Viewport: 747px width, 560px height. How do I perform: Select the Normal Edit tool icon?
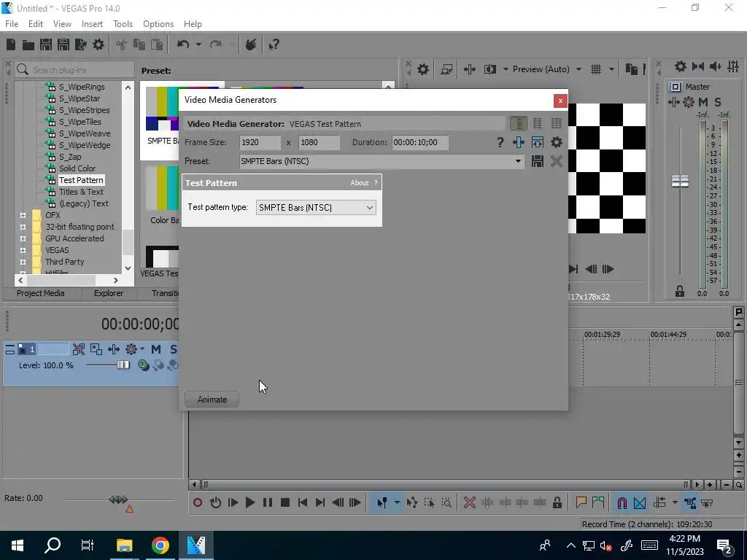pyautogui.click(x=382, y=502)
